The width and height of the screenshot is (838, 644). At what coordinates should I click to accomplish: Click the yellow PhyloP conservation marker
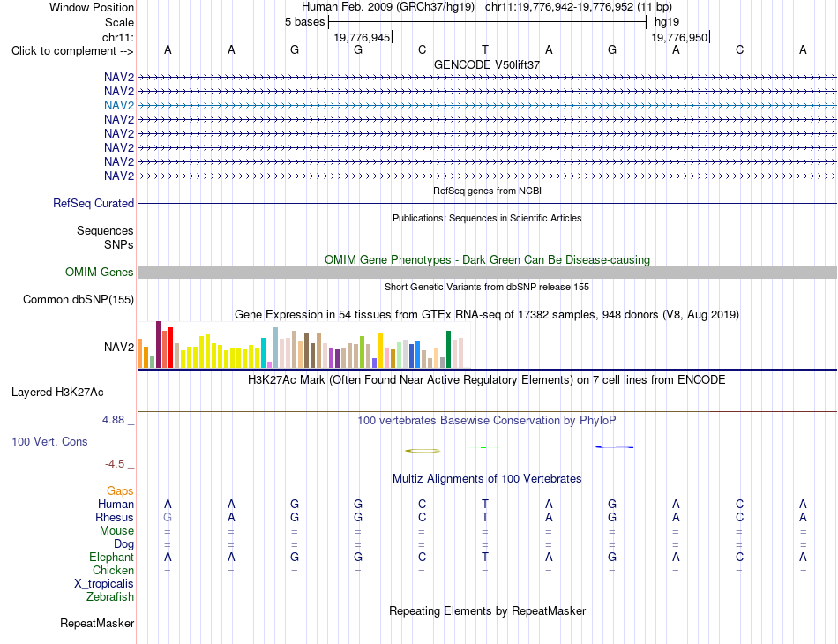[x=423, y=451]
